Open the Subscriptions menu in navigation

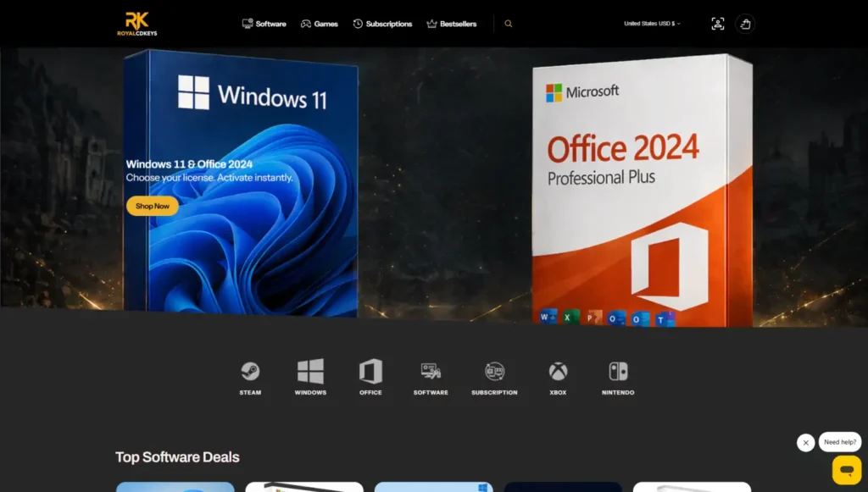[x=382, y=24]
